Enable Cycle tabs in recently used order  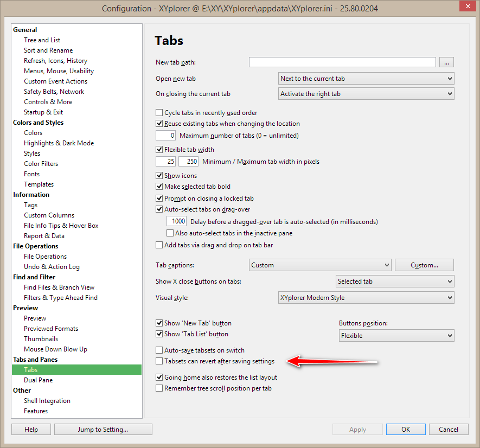[x=159, y=113]
